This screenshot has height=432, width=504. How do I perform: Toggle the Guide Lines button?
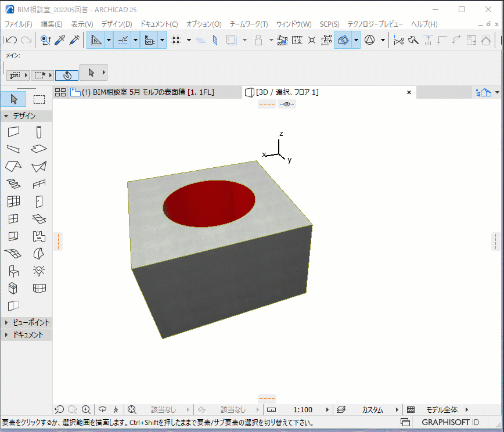coord(96,40)
